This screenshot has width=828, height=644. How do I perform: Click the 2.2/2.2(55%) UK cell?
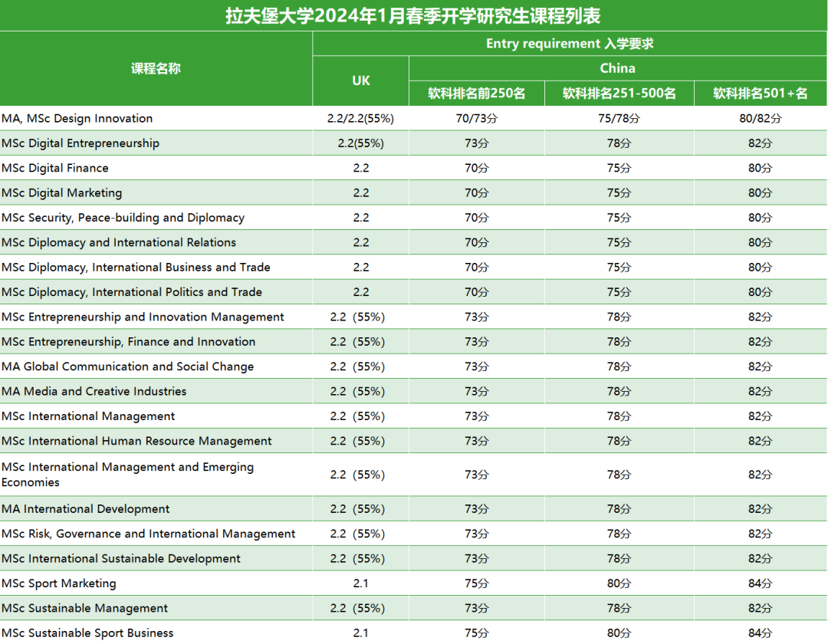click(x=360, y=118)
